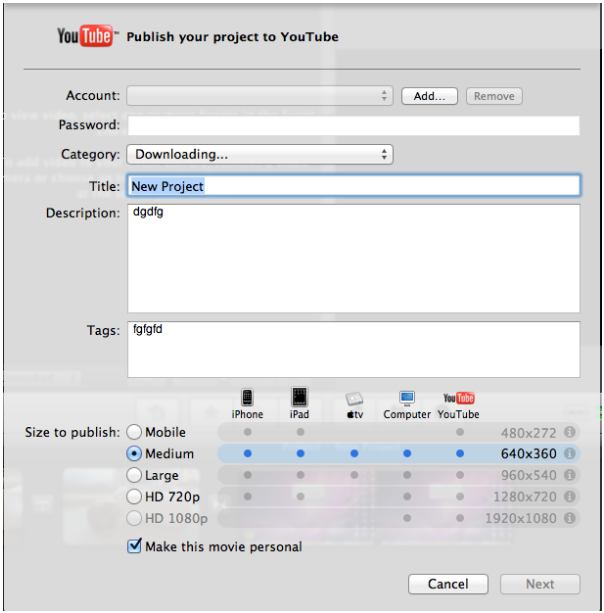Click the Apple TV device icon

click(x=355, y=398)
